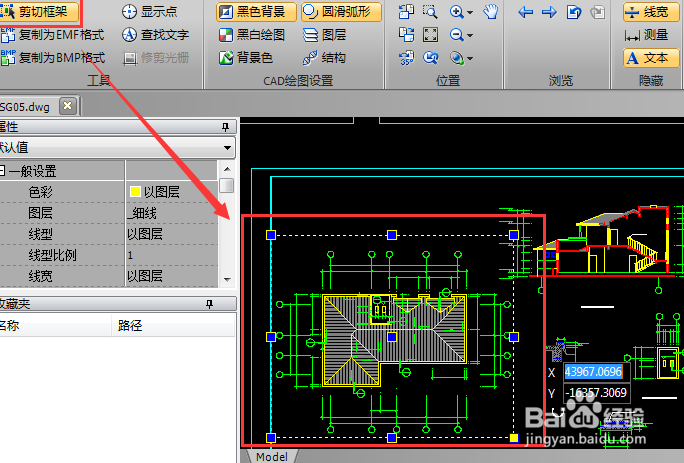Click the Zoom Previous magnifier icon
684x463 pixels.
[x=430, y=58]
